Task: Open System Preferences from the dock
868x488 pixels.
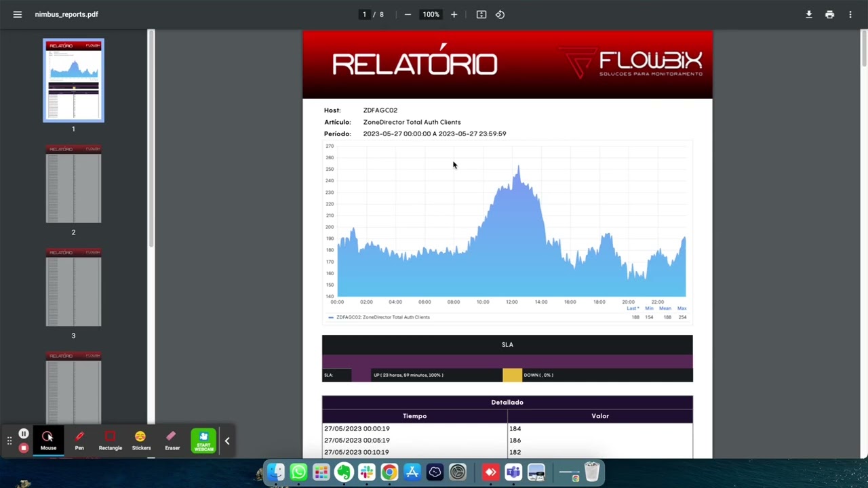Action: point(458,472)
